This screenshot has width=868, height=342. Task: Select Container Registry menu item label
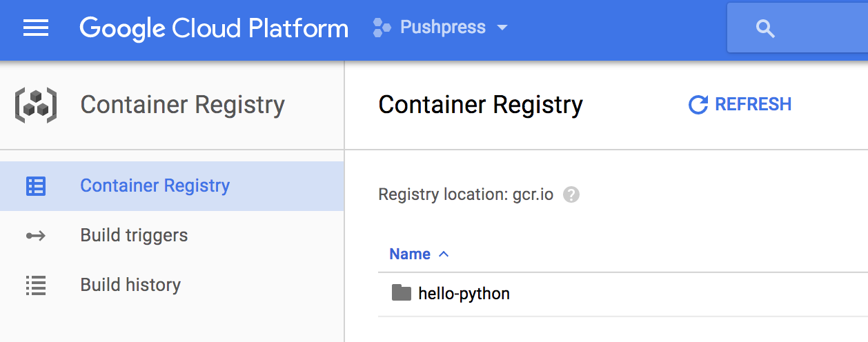pos(155,186)
